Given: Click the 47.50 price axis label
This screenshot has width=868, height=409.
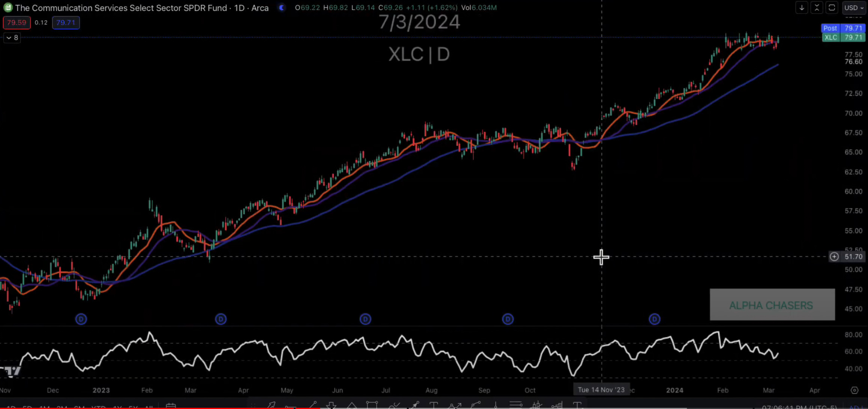Looking at the screenshot, I should [x=853, y=290].
